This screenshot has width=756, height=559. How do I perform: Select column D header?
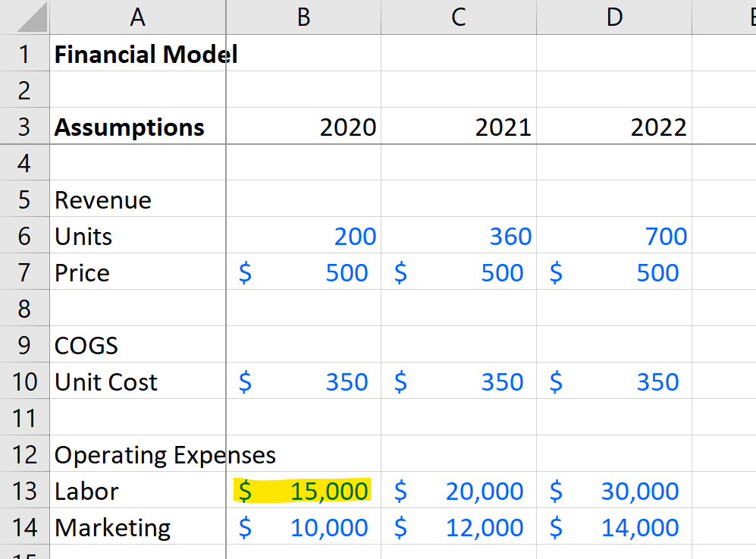(613, 17)
